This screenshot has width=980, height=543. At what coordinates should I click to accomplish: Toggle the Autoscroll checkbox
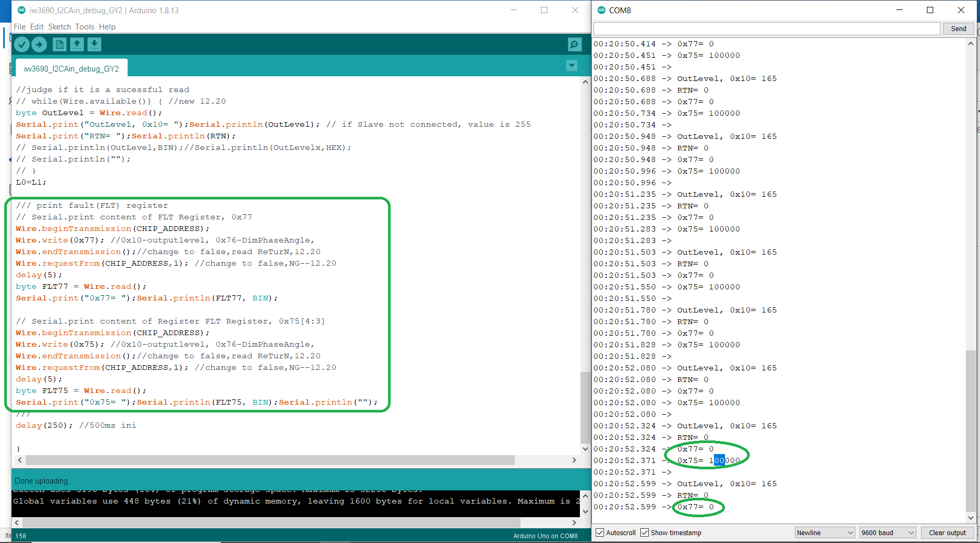coord(600,532)
